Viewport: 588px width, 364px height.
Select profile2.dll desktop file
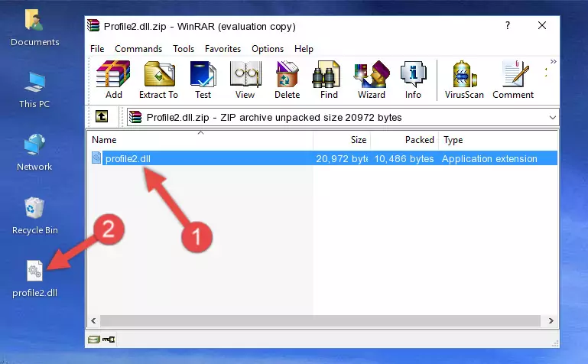[x=35, y=279]
